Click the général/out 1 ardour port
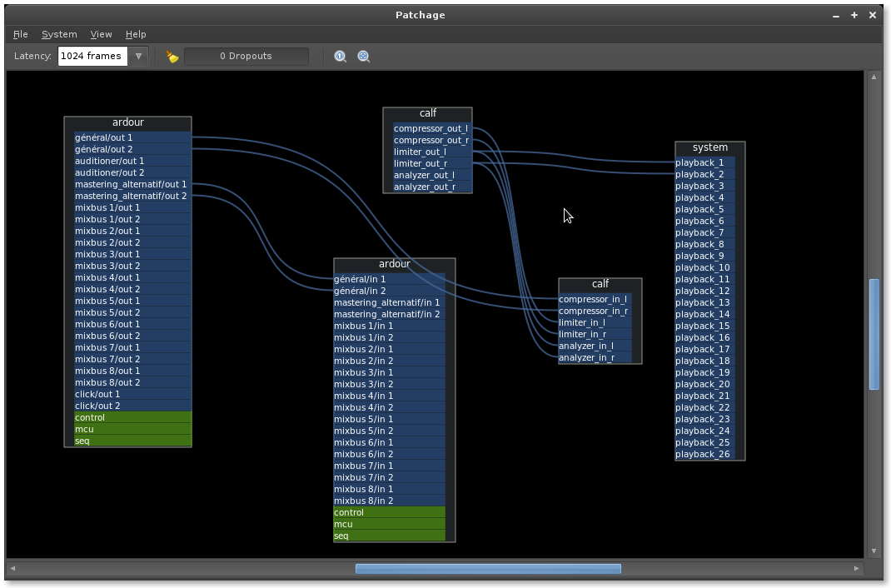This screenshot has width=891, height=588. click(129, 138)
